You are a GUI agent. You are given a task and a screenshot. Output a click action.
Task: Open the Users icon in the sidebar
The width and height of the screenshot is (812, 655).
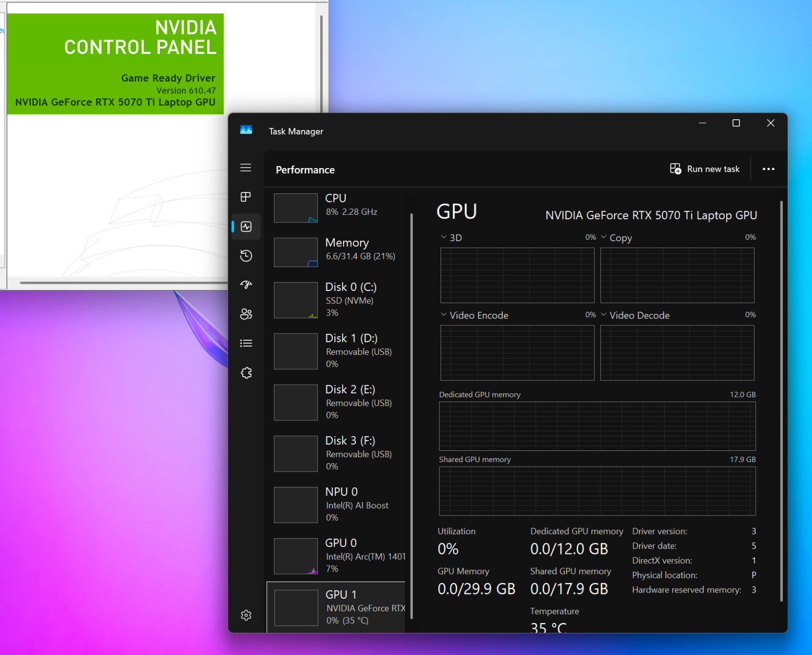point(246,314)
